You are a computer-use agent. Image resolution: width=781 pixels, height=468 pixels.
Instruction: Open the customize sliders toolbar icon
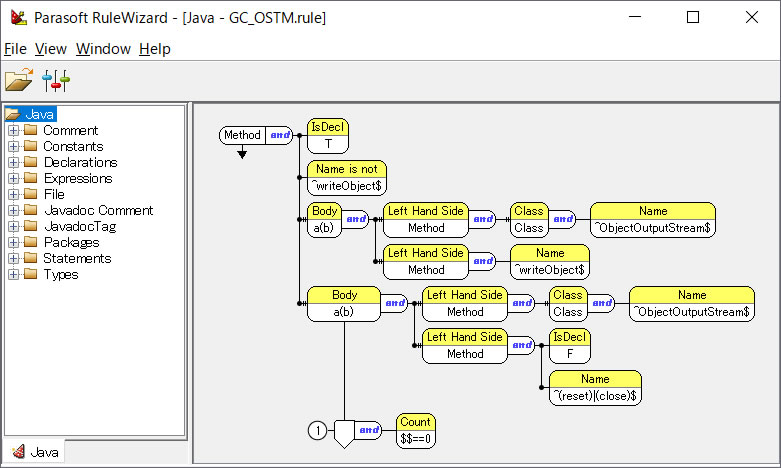pos(56,81)
